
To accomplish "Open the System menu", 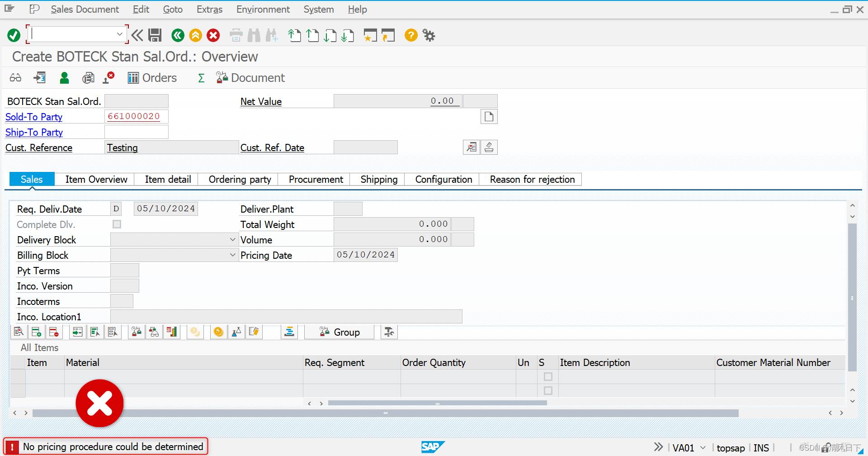I will 319,9.
